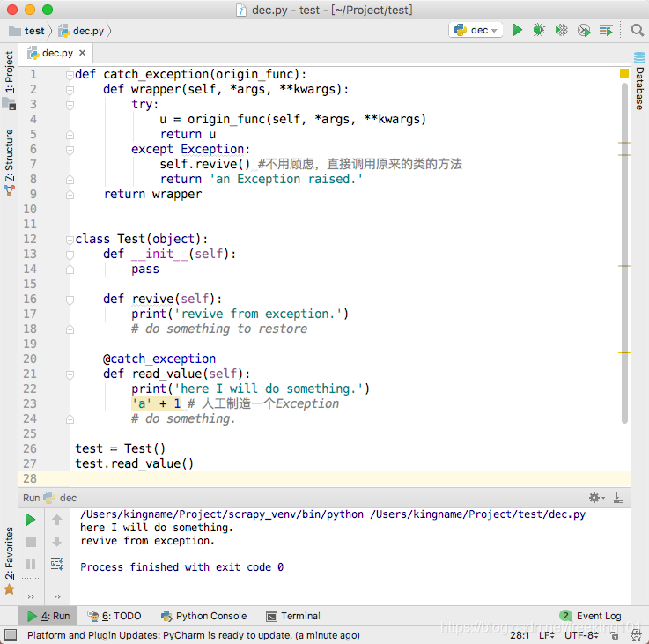Image resolution: width=649 pixels, height=644 pixels.
Task: Run the dec configuration from toolbar
Action: (517, 30)
